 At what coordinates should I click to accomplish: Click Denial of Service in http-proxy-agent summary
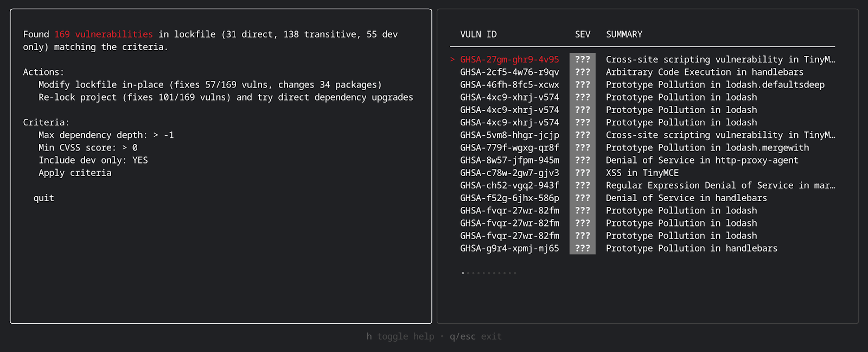pyautogui.click(x=702, y=160)
